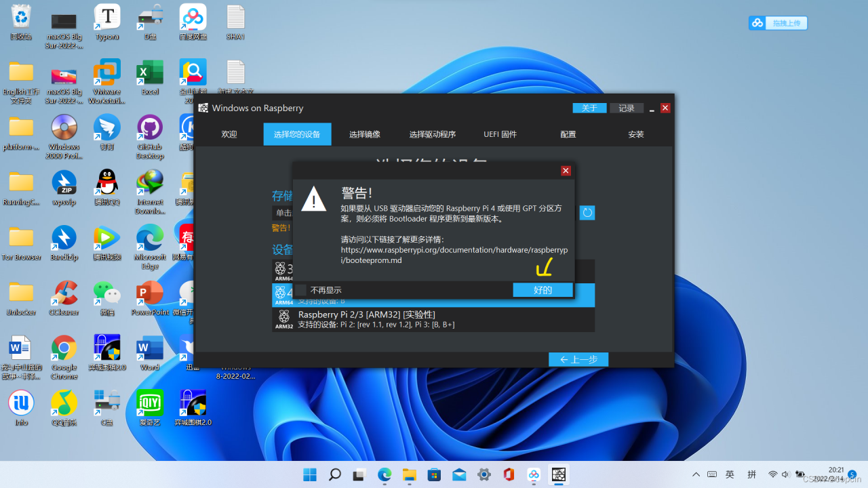Go back with the 上一步 button
The image size is (868, 488).
tap(578, 359)
